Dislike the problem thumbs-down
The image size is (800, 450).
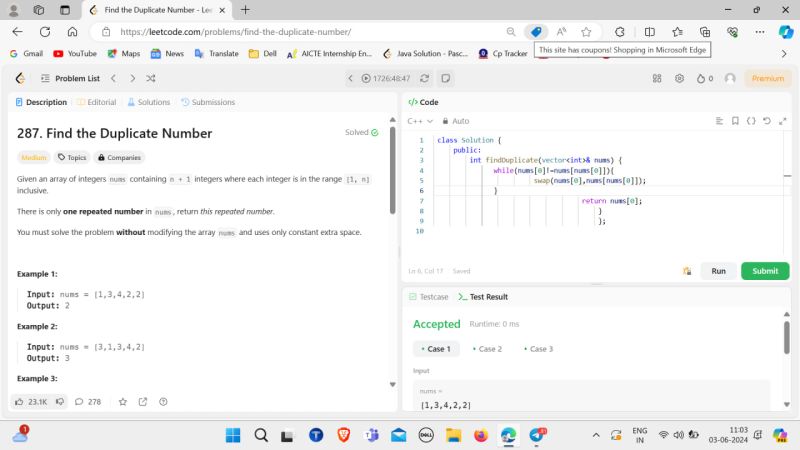pos(60,402)
